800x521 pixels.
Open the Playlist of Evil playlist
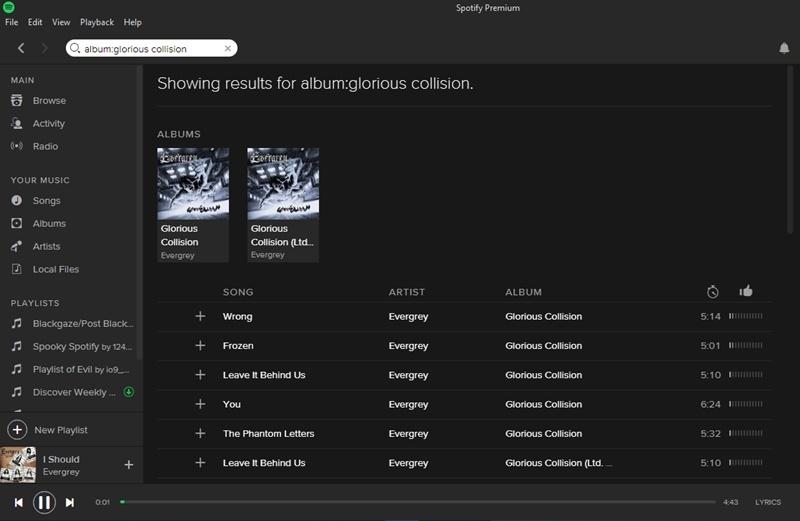tap(81, 369)
